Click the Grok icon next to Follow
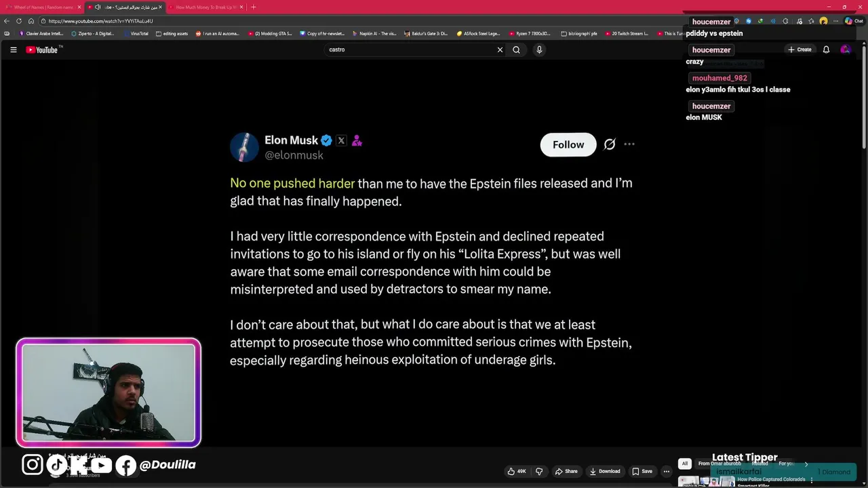The width and height of the screenshot is (868, 488). point(610,144)
